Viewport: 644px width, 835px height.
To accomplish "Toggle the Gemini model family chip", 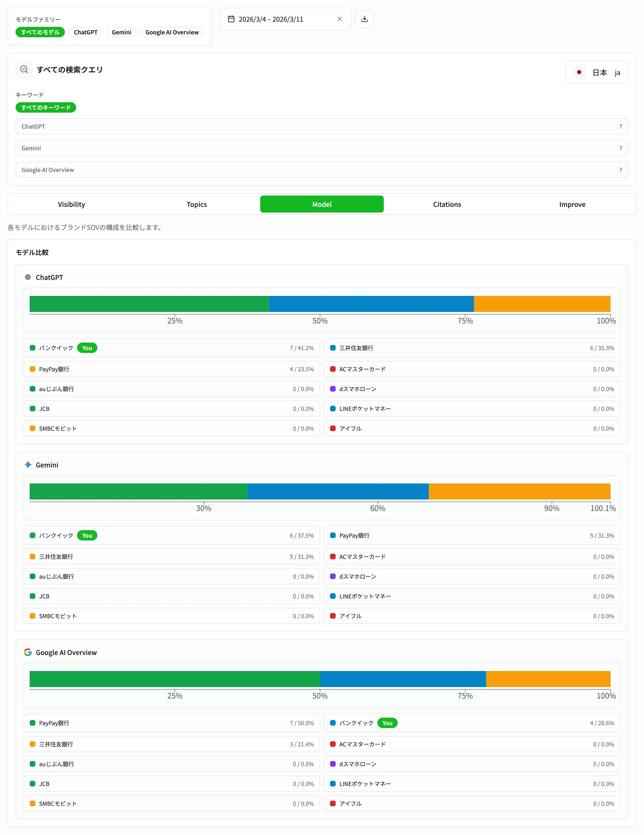I will pyautogui.click(x=121, y=32).
